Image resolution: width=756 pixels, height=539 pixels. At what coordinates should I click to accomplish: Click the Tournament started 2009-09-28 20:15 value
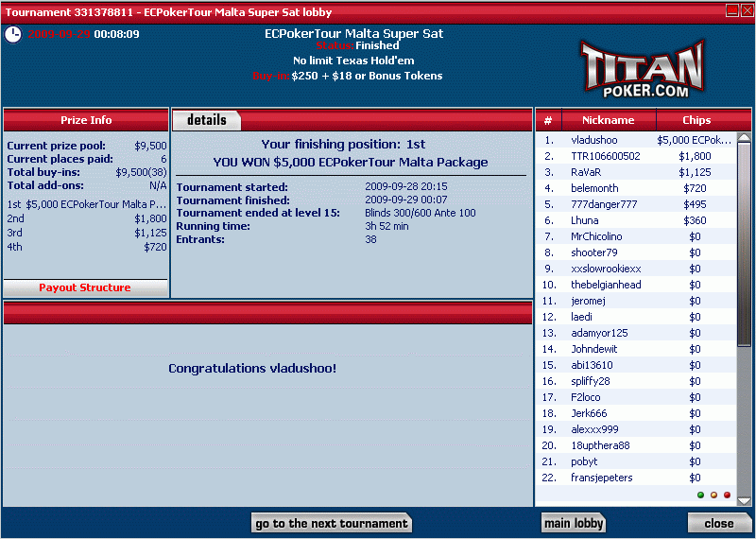(x=406, y=186)
